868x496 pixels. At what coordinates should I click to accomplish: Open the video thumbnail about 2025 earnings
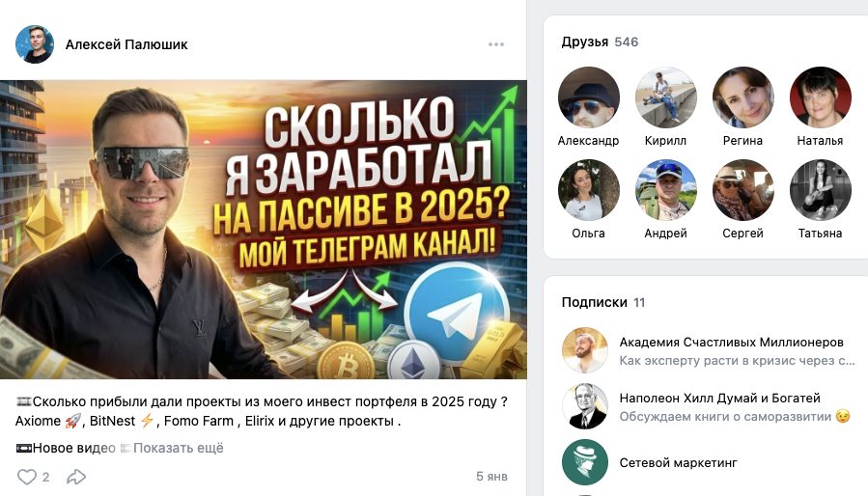point(263,229)
